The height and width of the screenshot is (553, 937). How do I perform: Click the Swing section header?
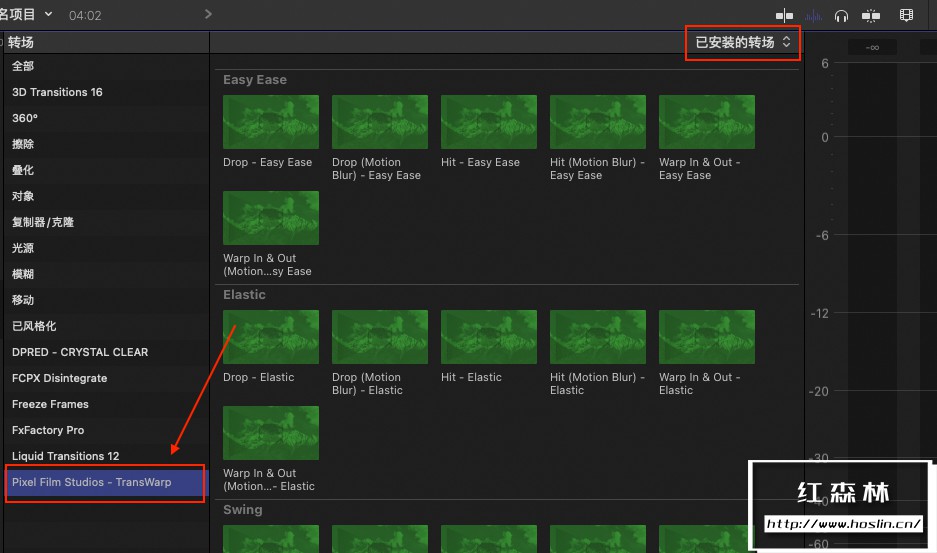[243, 510]
